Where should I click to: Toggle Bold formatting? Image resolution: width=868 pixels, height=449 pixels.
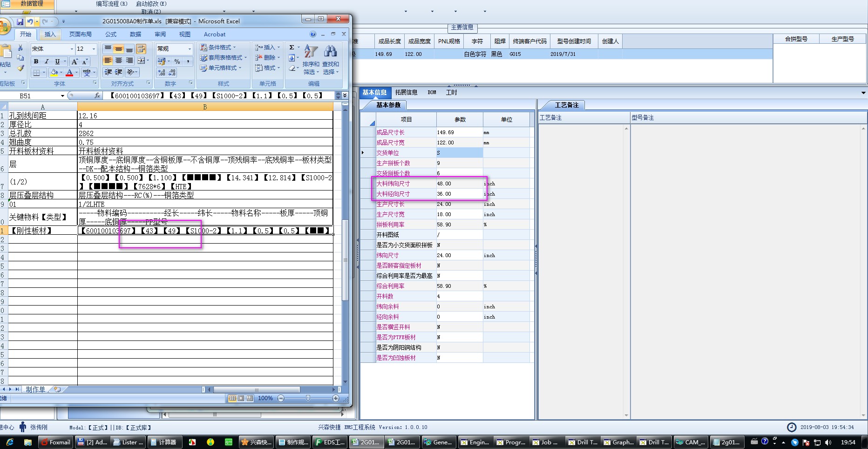pyautogui.click(x=36, y=61)
